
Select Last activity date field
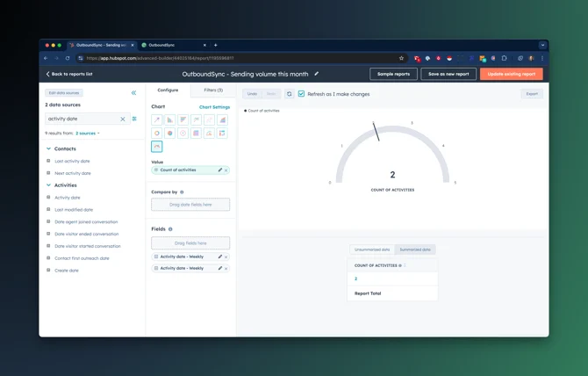(x=72, y=161)
